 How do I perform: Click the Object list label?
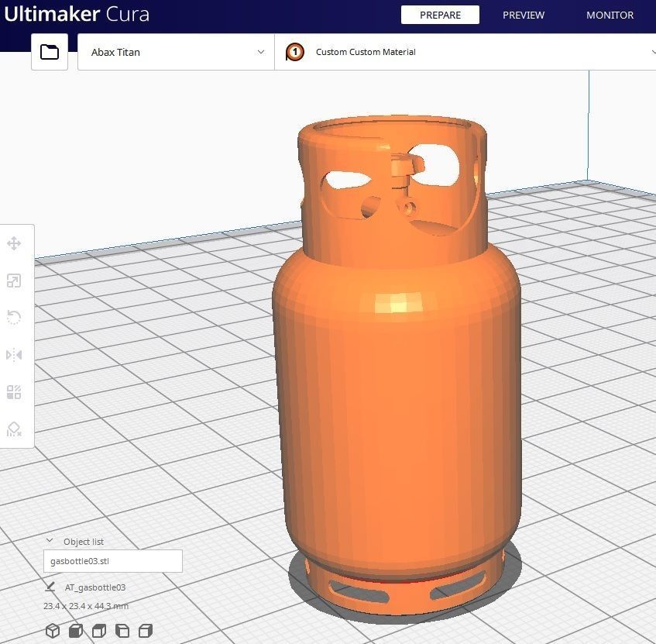coord(83,542)
